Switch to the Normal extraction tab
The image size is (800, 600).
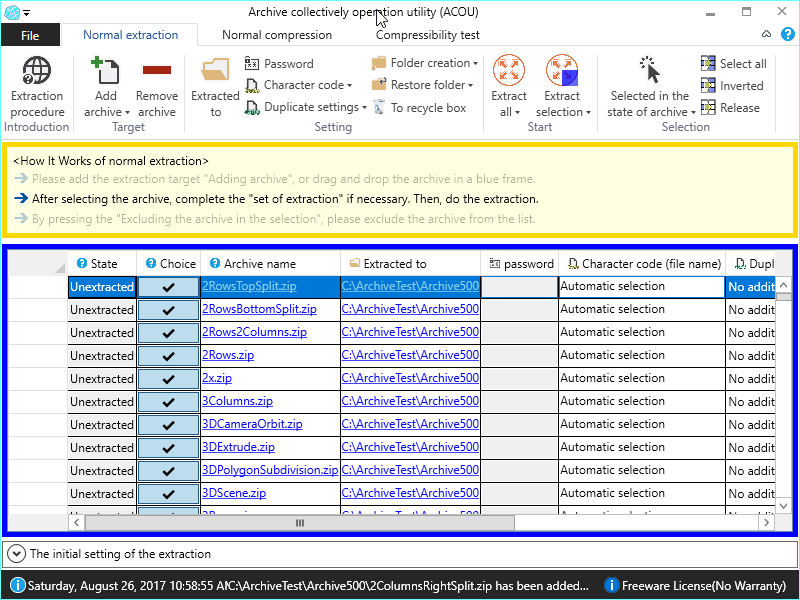click(x=130, y=35)
